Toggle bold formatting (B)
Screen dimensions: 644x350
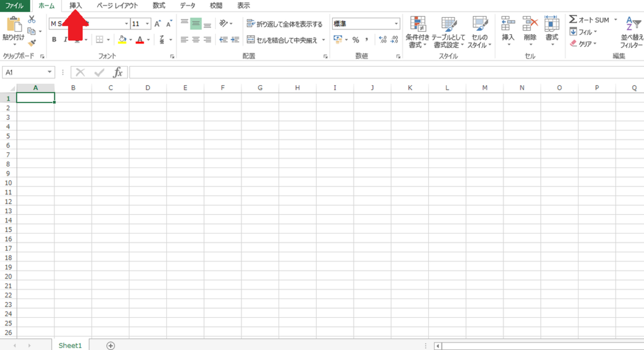[54, 40]
